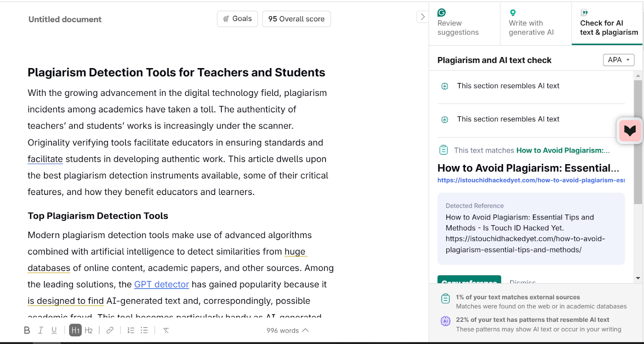The height and width of the screenshot is (344, 644).
Task: Open the APA citation style dropdown
Action: (618, 60)
